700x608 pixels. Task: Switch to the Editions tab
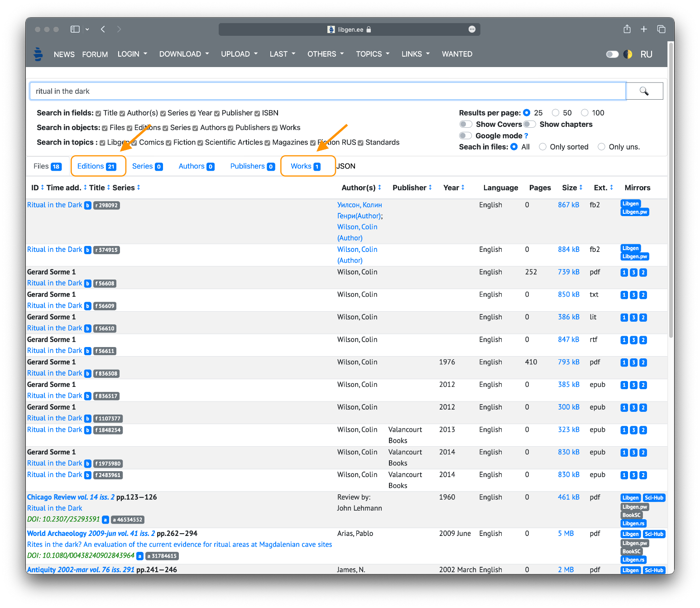pos(96,166)
